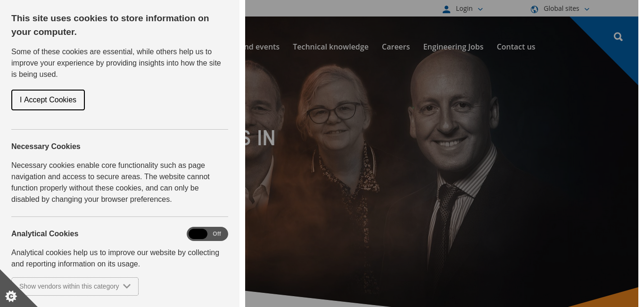The image size is (644, 307).
Task: Go to the Careers menu item
Action: 396,47
